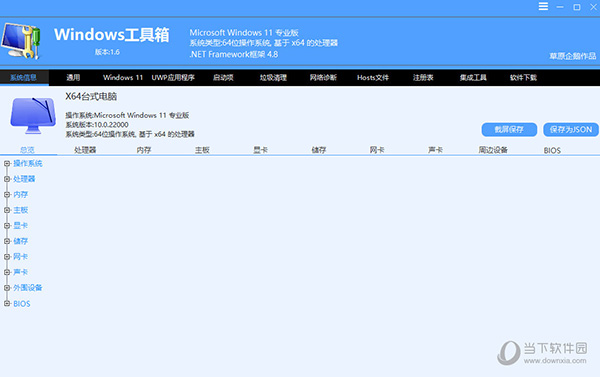This screenshot has width=600, height=377.
Task: Open the 网络诊断 tab
Action: coord(323,78)
